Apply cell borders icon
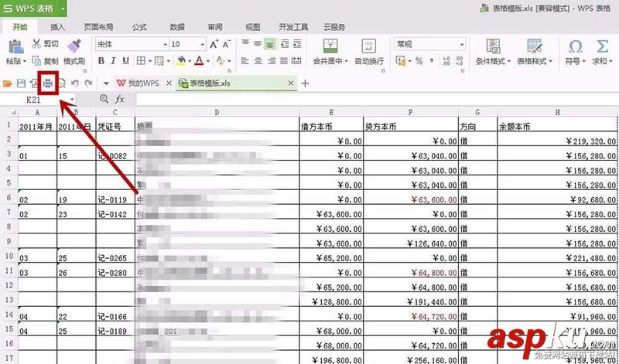This screenshot has width=619, height=364. click(x=141, y=61)
